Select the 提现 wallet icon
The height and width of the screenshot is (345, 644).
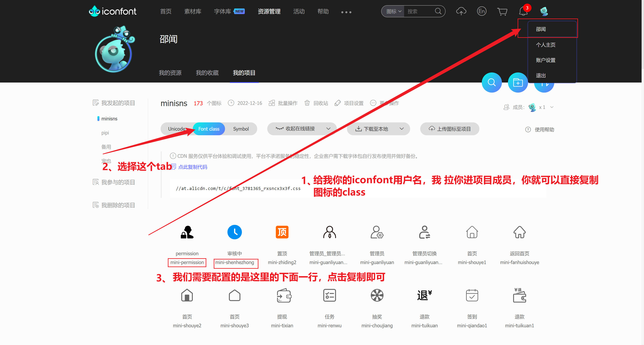284,295
